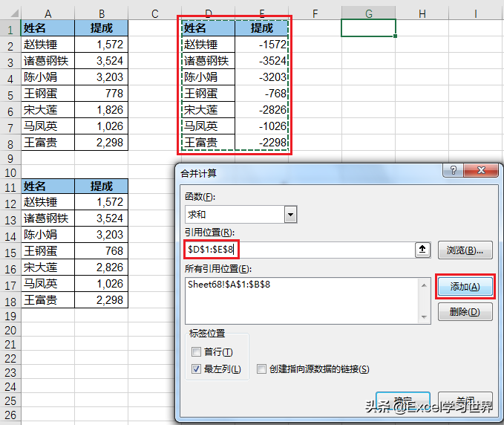This screenshot has width=504, height=425.
Task: Click cell B1 提成 header
Action: (101, 28)
